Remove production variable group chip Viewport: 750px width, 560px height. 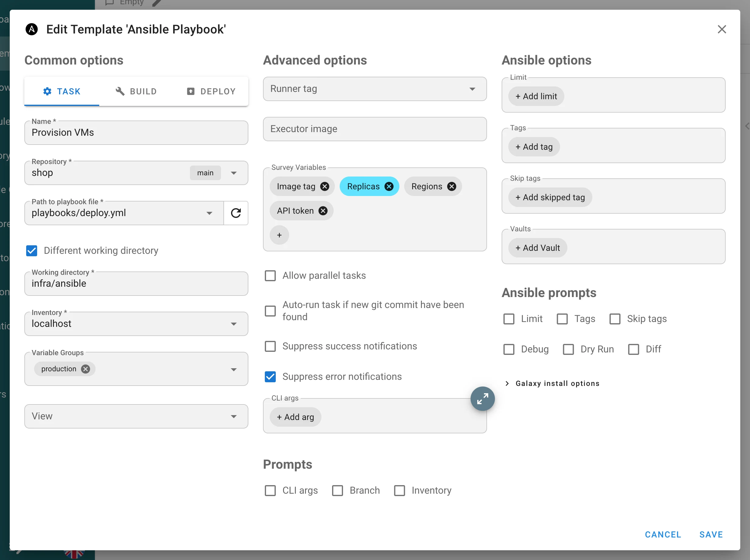tap(86, 369)
